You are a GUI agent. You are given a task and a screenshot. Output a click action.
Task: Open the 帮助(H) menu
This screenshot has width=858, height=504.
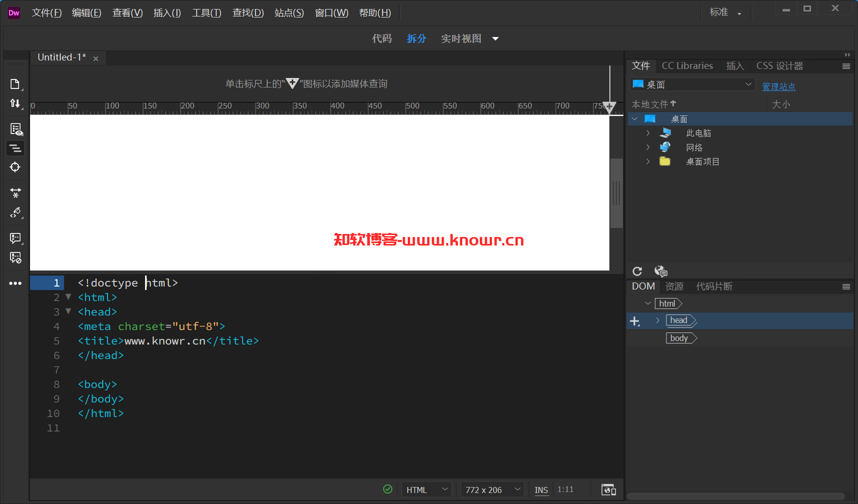pyautogui.click(x=375, y=13)
